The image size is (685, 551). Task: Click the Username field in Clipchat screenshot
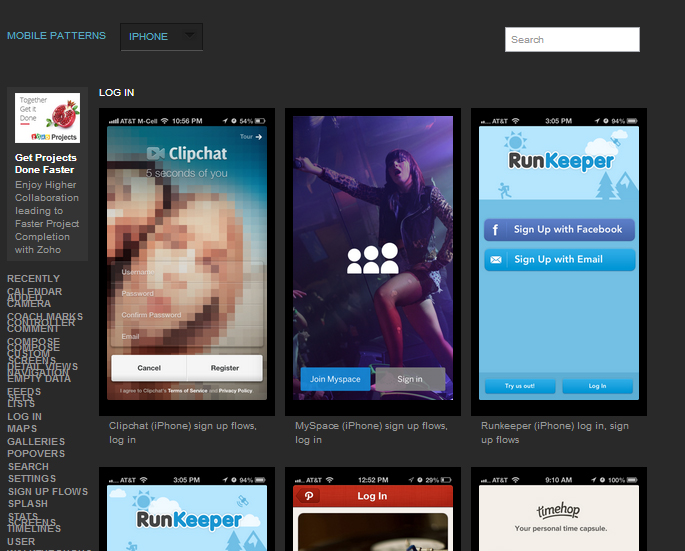click(187, 272)
